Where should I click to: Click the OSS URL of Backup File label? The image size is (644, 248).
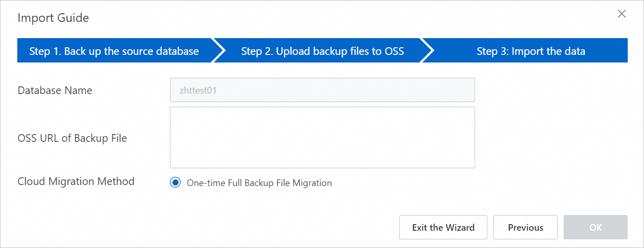pyautogui.click(x=72, y=138)
